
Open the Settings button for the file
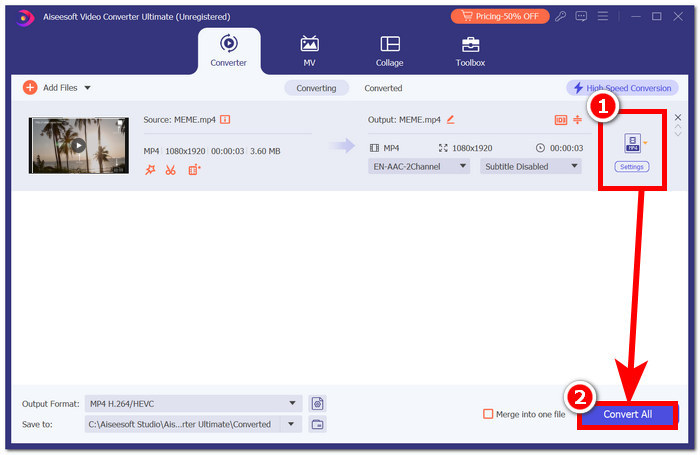coord(632,167)
